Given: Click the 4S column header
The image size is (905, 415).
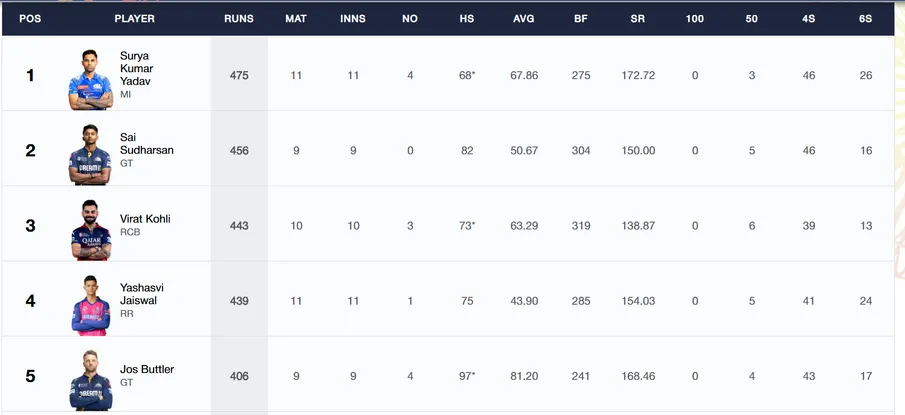Looking at the screenshot, I should pos(809,18).
